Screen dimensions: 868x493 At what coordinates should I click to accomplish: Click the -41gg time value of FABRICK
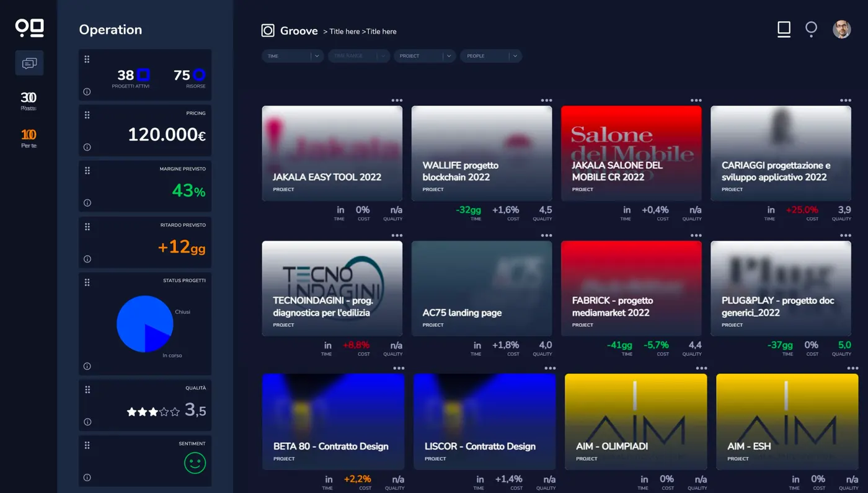click(x=619, y=345)
